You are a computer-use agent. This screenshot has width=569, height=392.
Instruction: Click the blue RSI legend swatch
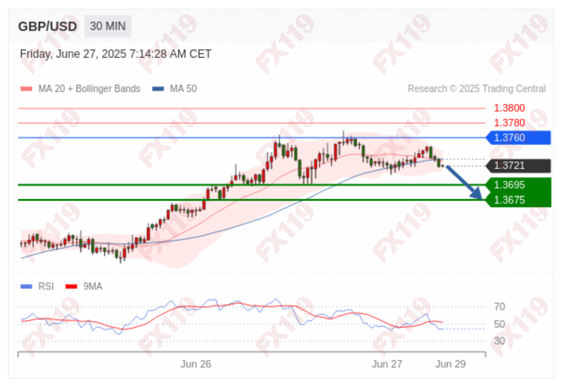[x=26, y=287]
